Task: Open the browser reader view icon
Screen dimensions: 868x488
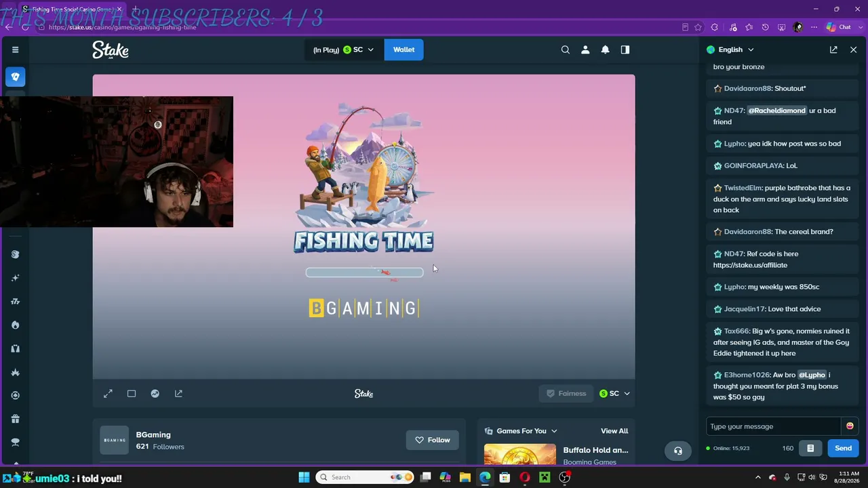Action: point(685,27)
